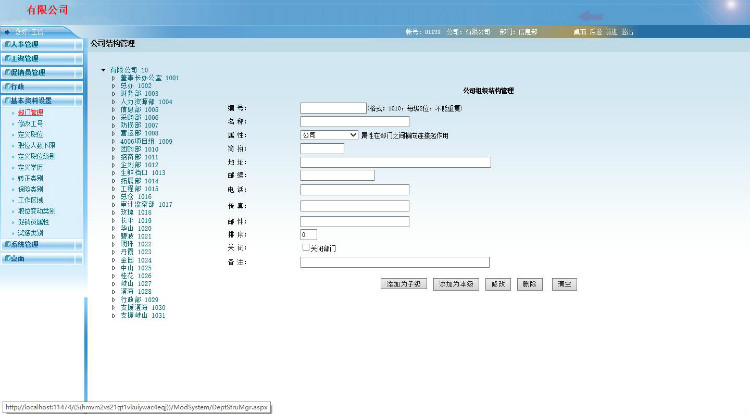Select department label with code 1027

[136, 283]
